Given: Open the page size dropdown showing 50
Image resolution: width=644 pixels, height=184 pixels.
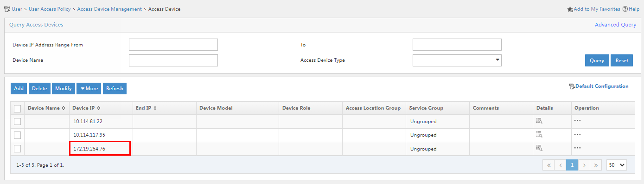Looking at the screenshot, I should (616, 164).
